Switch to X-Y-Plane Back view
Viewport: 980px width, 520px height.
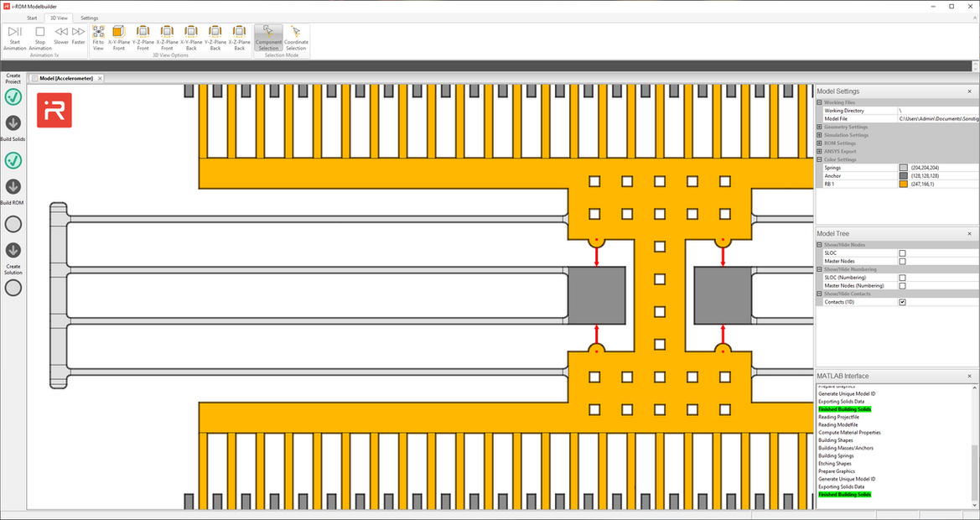[x=191, y=38]
